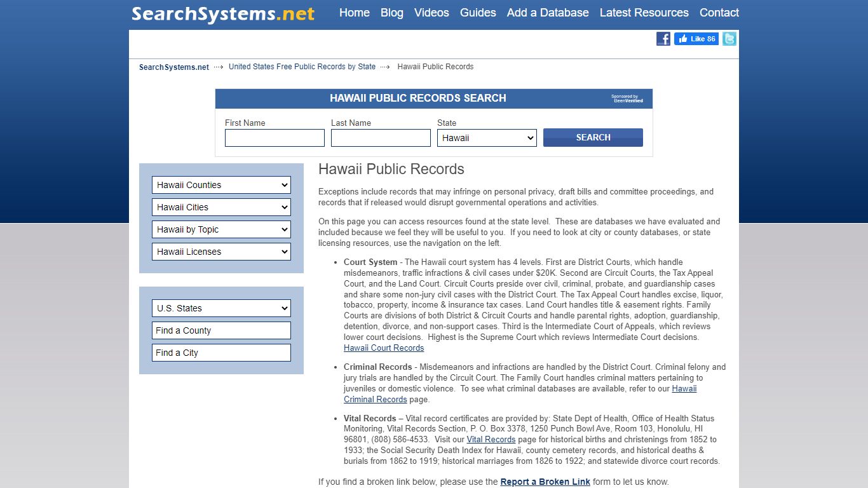Focus the First Name input field
868x488 pixels.
pos(275,138)
